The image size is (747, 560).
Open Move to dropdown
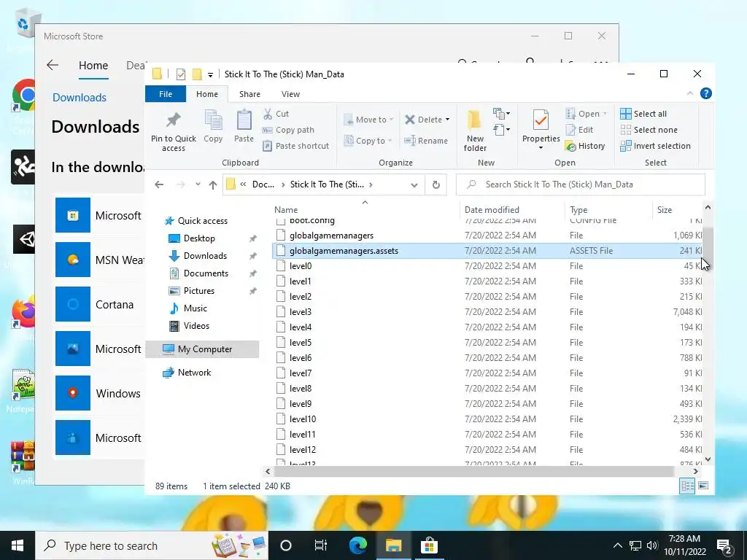368,120
